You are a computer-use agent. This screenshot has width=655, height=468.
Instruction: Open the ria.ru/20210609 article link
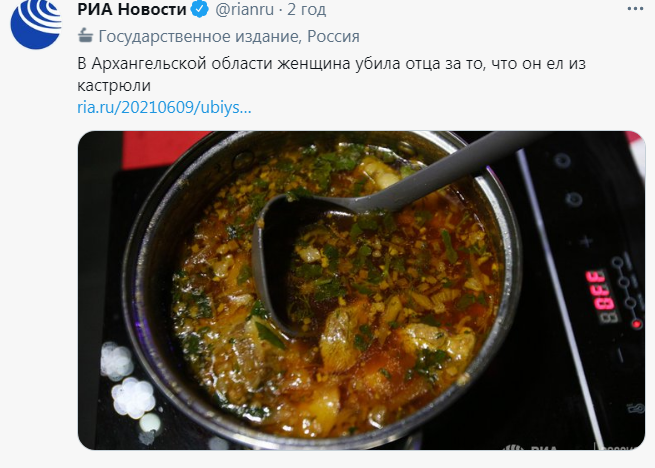point(164,107)
